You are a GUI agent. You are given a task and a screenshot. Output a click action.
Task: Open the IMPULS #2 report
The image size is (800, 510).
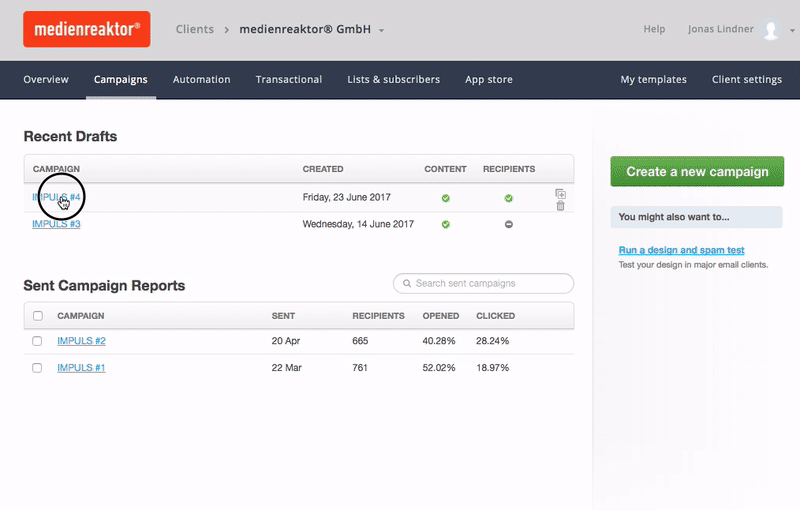[81, 341]
